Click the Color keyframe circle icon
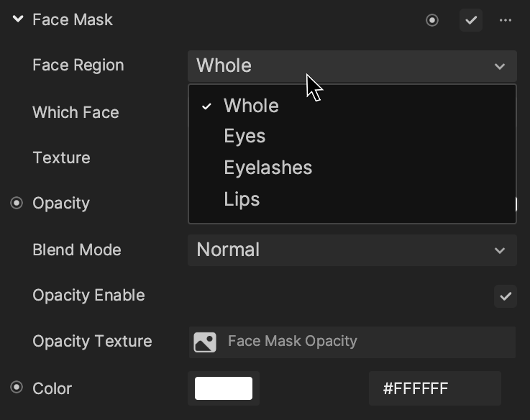 click(x=17, y=387)
